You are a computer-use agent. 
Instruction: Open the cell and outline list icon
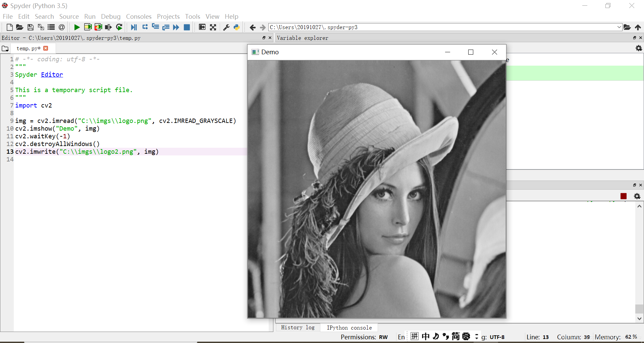coord(51,27)
